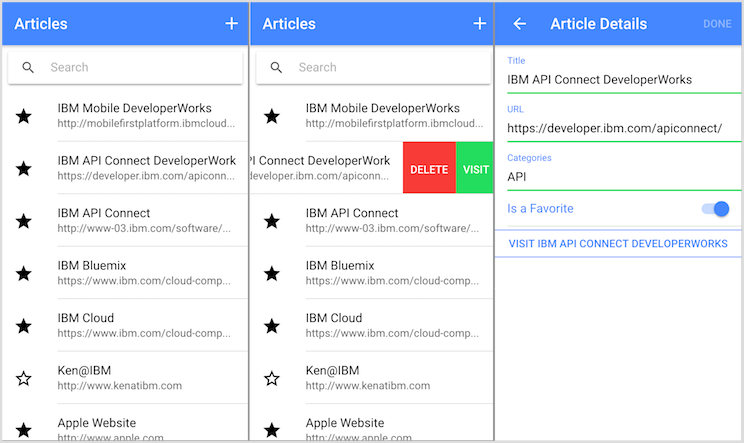Add a new article in the left Articles panel
Image resolution: width=744 pixels, height=443 pixels.
pyautogui.click(x=232, y=24)
